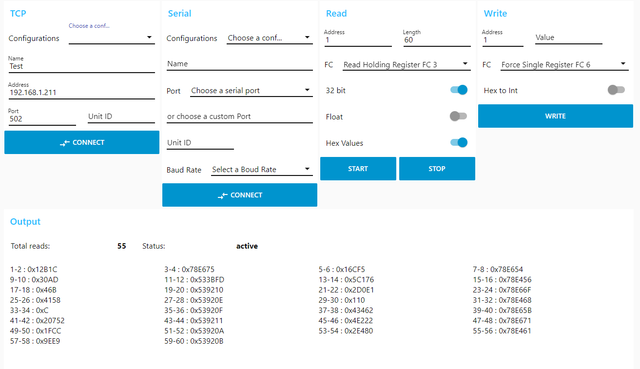The height and width of the screenshot is (369, 640).
Task: Select output row 17-18 : 0x46B
Action: click(x=33, y=290)
